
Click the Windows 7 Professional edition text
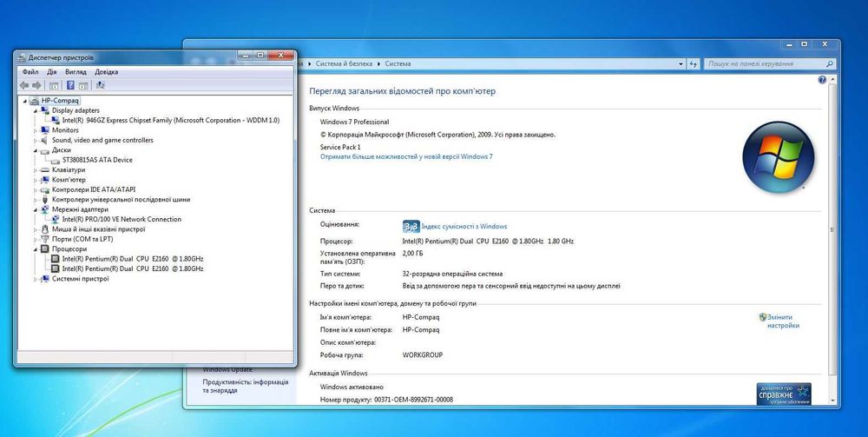[x=354, y=122]
